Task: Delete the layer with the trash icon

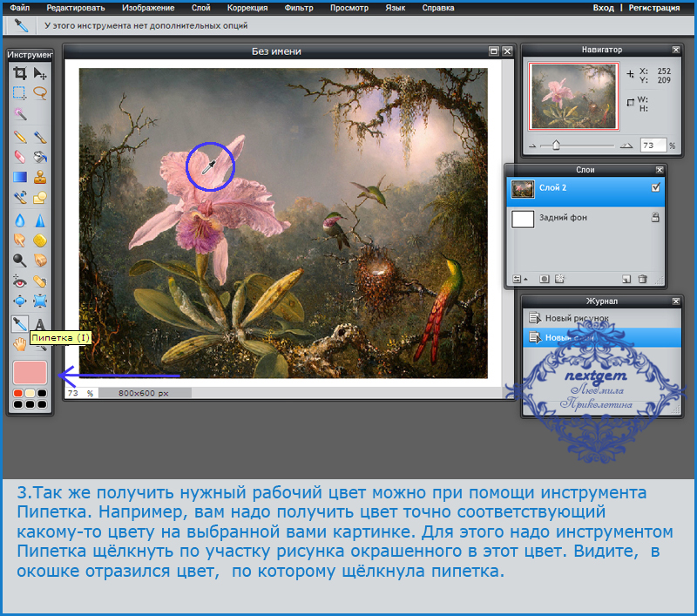Action: 642,279
